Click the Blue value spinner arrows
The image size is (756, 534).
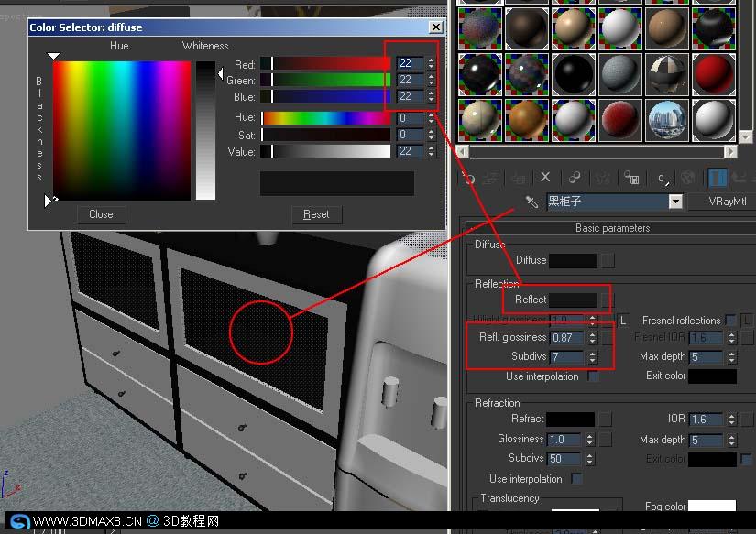[431, 96]
